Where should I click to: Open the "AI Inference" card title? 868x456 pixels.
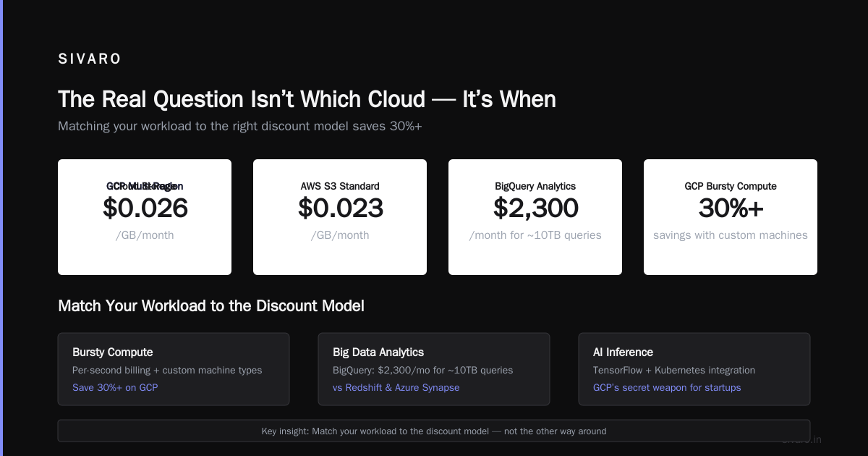point(623,352)
